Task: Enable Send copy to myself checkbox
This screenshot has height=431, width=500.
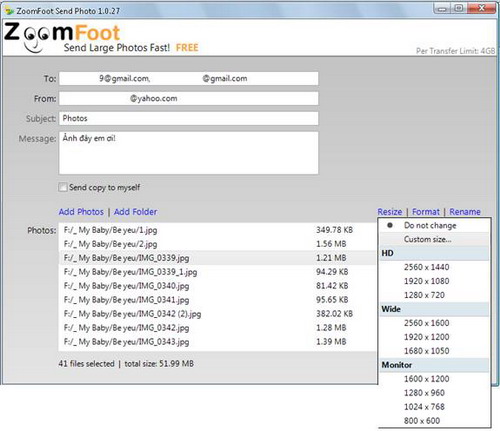Action: [62, 187]
